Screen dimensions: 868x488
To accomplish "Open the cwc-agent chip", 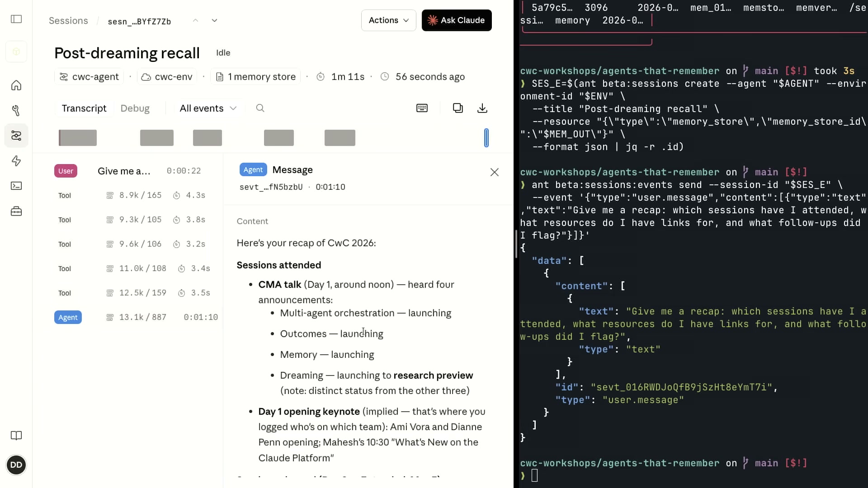I will pos(90,77).
